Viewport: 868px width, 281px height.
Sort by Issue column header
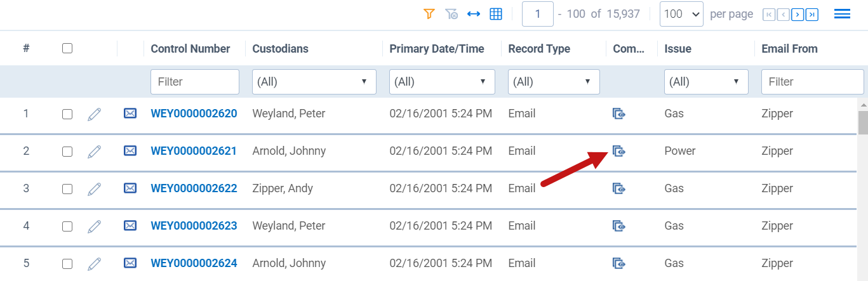coord(678,48)
